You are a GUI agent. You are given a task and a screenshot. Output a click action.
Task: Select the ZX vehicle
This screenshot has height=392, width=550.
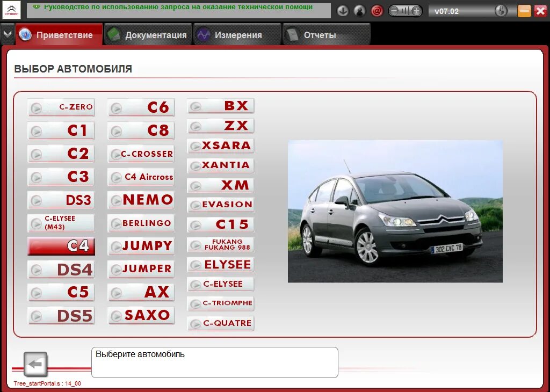[221, 126]
